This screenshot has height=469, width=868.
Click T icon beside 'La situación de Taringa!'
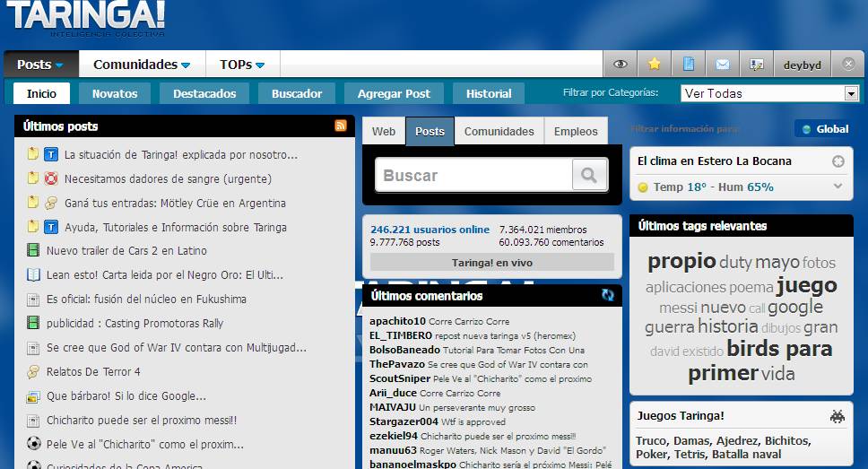(51, 154)
